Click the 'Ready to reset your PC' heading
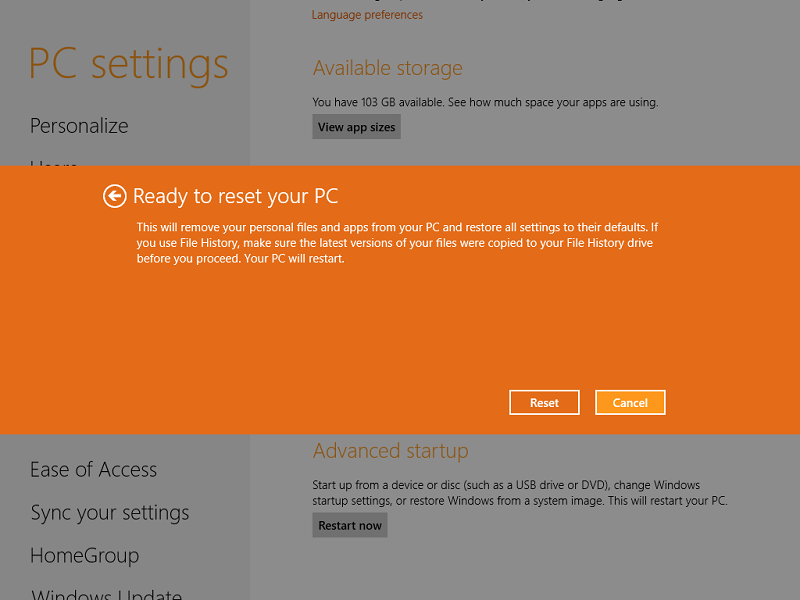Screen dimensions: 800x600 click(235, 196)
